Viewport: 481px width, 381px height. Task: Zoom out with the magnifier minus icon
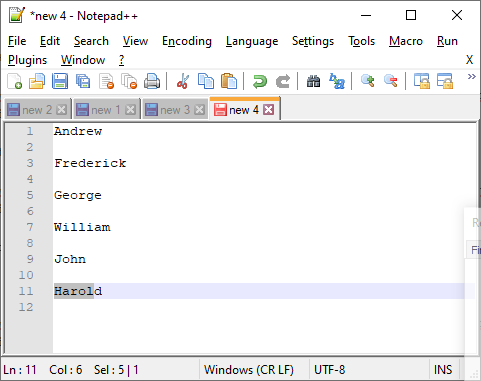tap(391, 81)
